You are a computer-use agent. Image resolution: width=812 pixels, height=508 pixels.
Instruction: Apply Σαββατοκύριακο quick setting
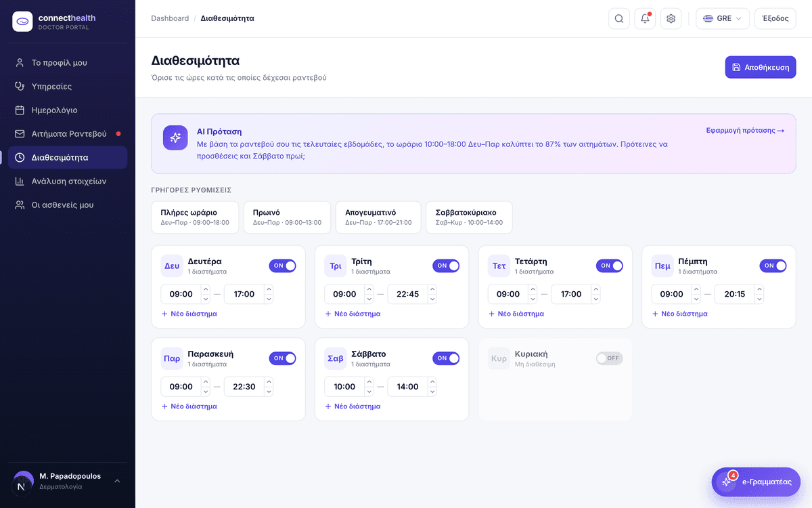click(x=469, y=217)
